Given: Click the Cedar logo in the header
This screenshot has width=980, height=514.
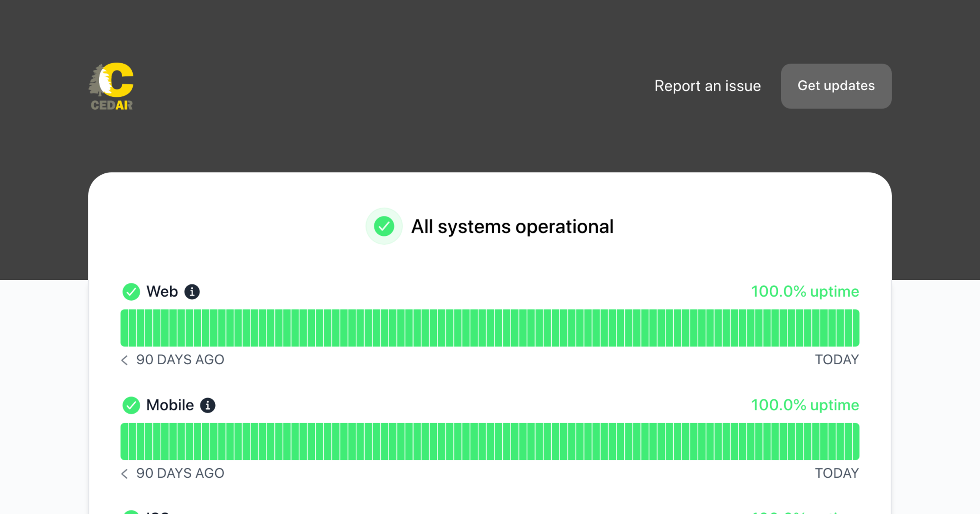Looking at the screenshot, I should tap(111, 86).
